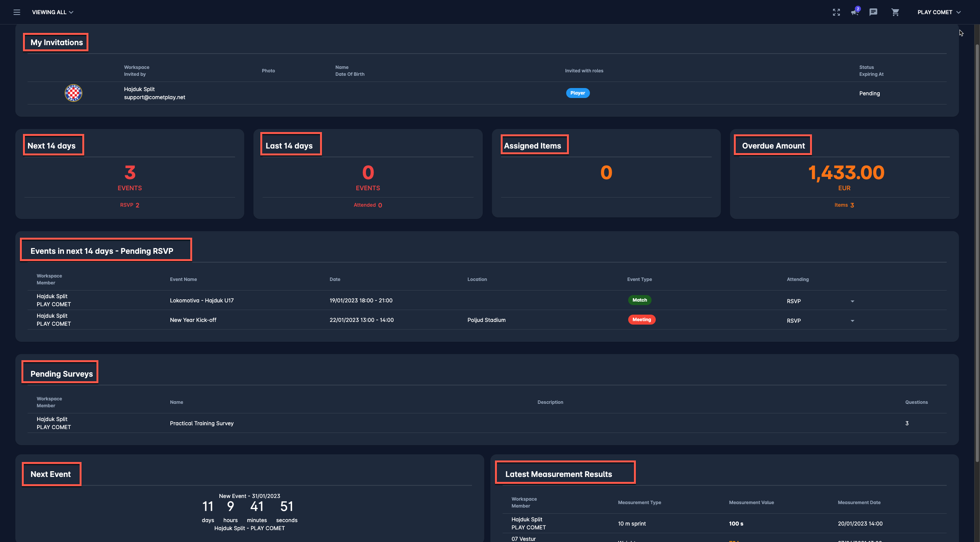980x542 pixels.
Task: Click the green Match type badge
Action: [639, 300]
